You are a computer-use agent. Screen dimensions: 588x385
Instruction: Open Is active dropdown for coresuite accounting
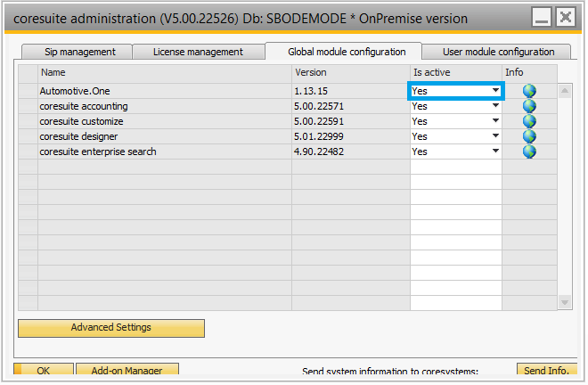point(494,106)
